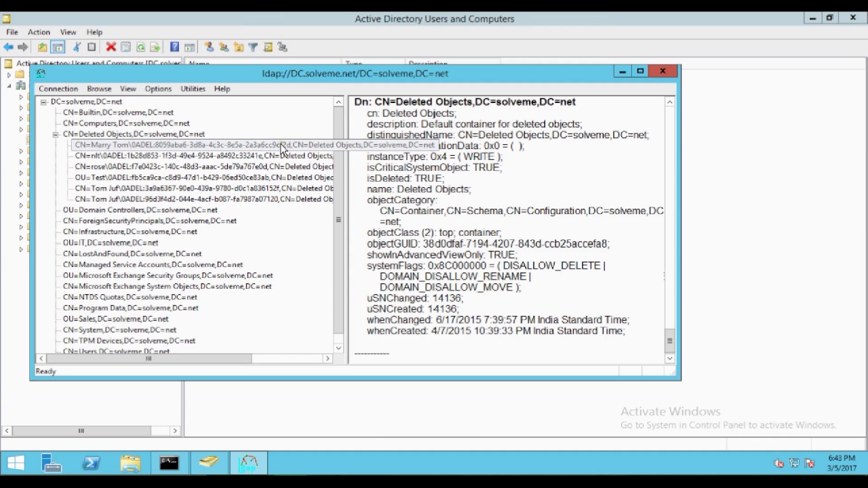Click the Filter funnel icon
The height and width of the screenshot is (488, 868).
click(253, 47)
